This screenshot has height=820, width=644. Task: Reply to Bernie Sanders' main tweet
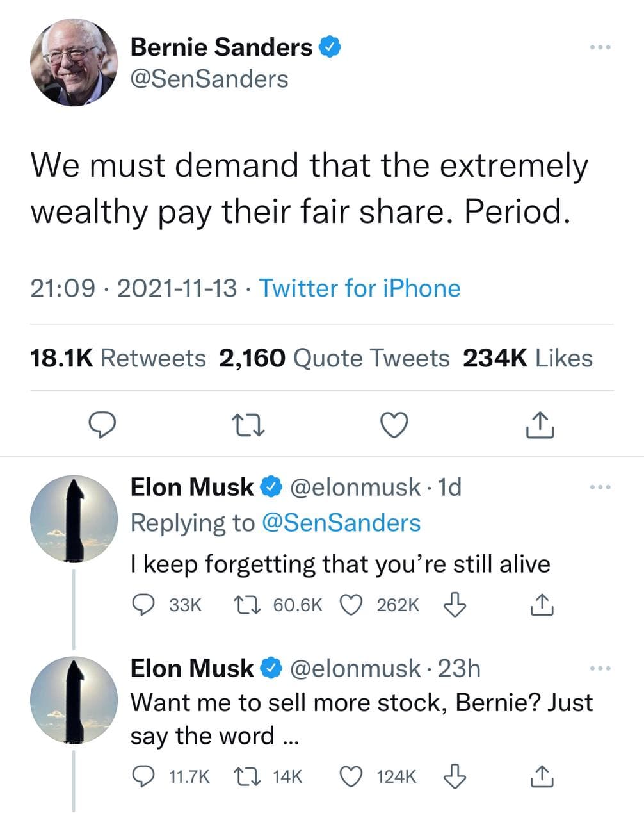click(101, 425)
